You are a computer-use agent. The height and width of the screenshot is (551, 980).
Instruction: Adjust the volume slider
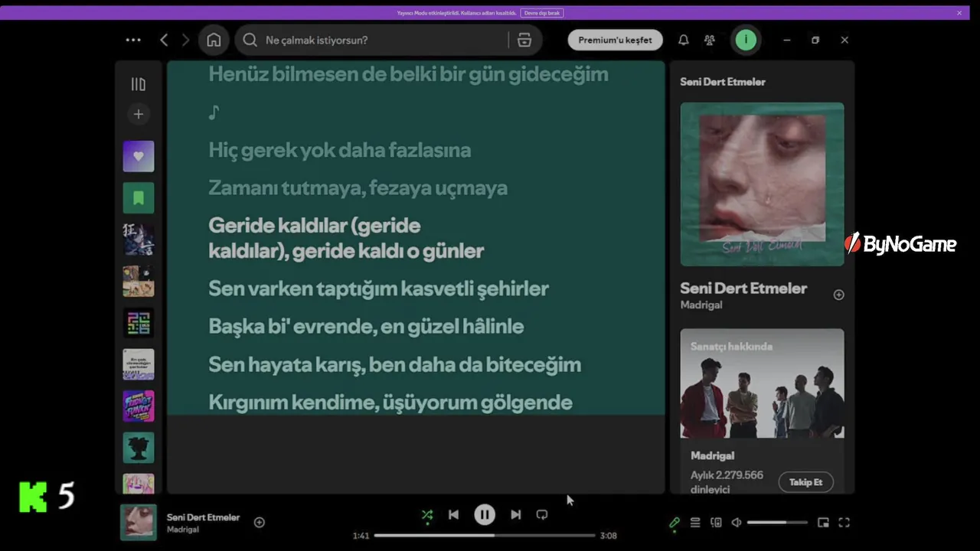pyautogui.click(x=777, y=523)
